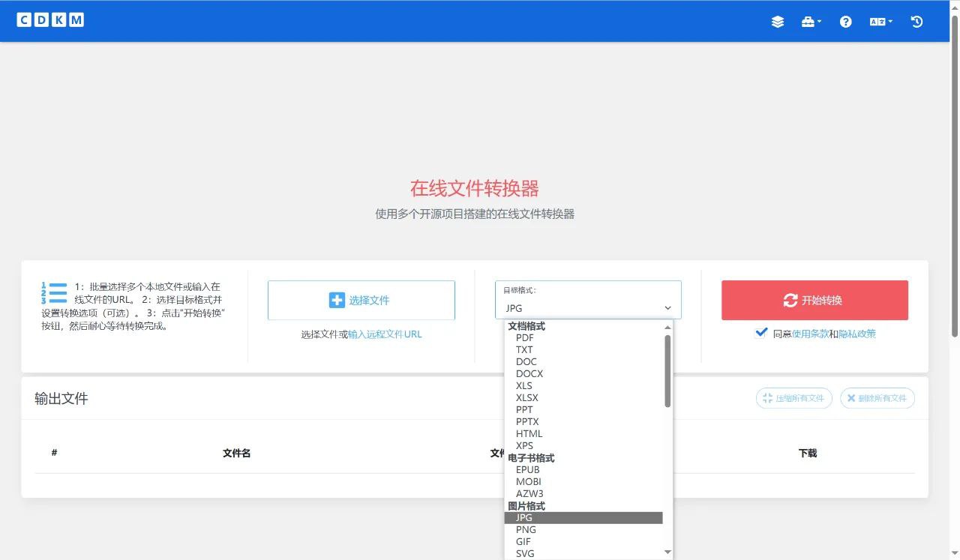This screenshot has height=560, width=960.
Task: Open the help question mark icon
Action: click(x=845, y=22)
